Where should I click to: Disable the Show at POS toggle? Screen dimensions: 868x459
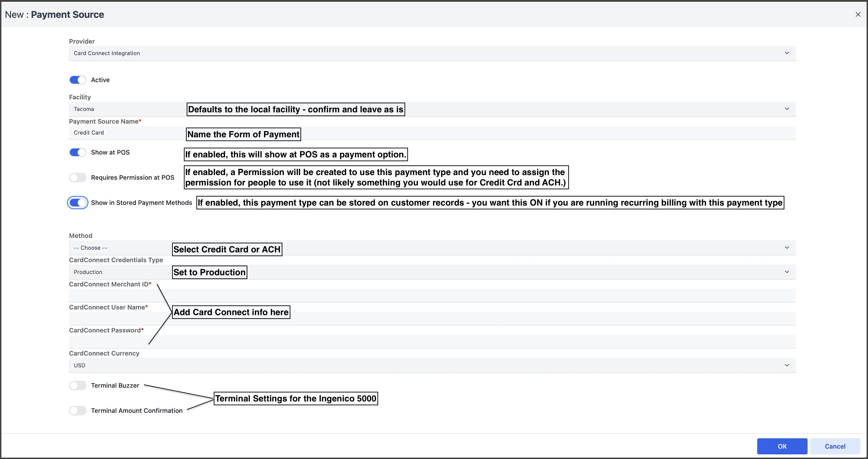(78, 153)
